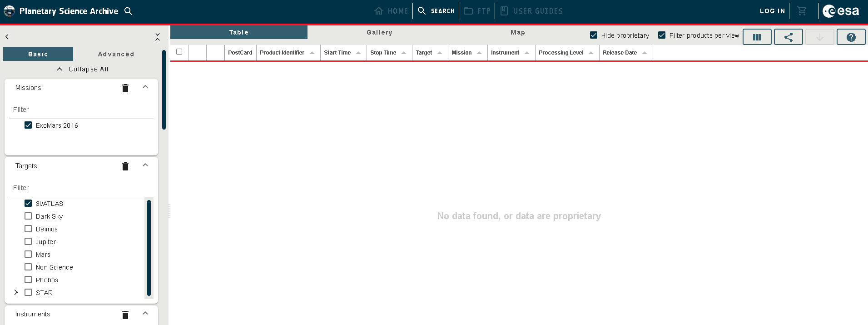Toggle Filter products per view checkbox
Image resolution: width=868 pixels, height=325 pixels.
[662, 35]
